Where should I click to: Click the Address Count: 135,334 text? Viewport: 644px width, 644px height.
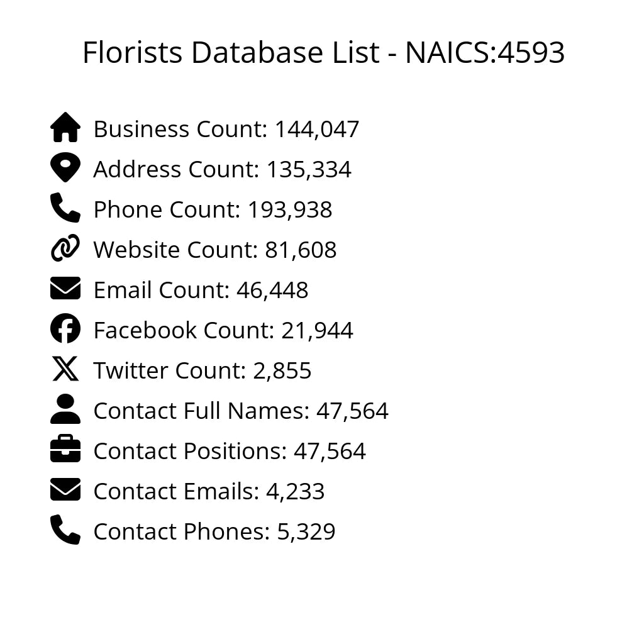pos(222,170)
